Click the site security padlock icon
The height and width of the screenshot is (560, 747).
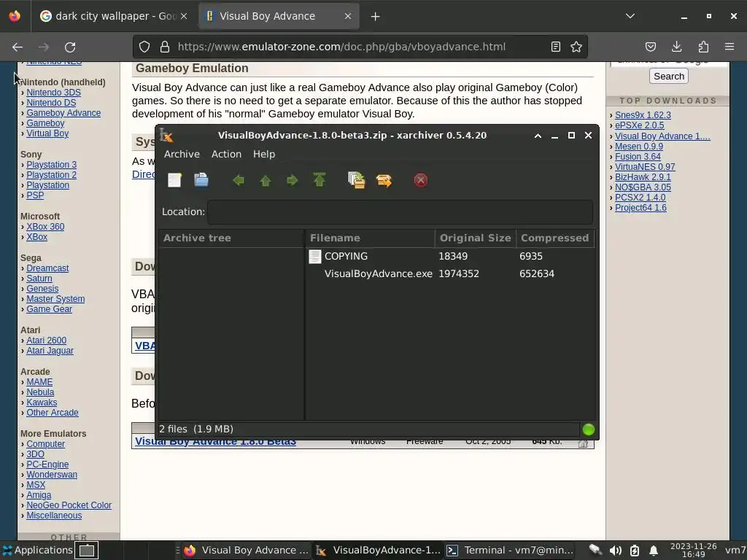[x=165, y=47]
